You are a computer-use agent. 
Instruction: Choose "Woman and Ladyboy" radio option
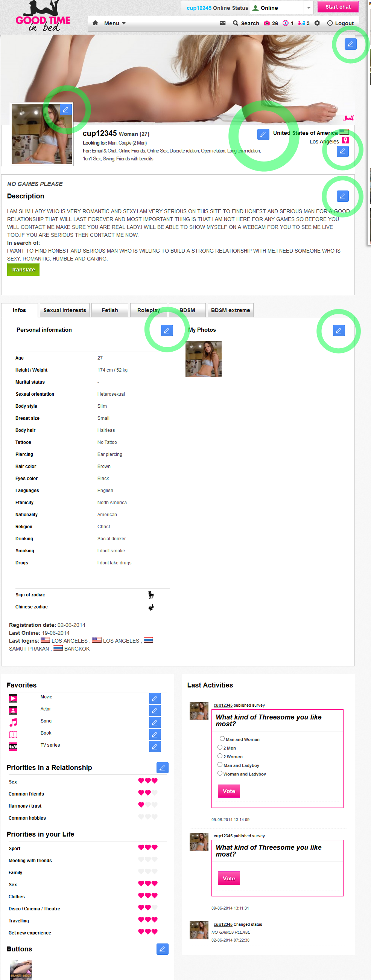[x=220, y=773]
